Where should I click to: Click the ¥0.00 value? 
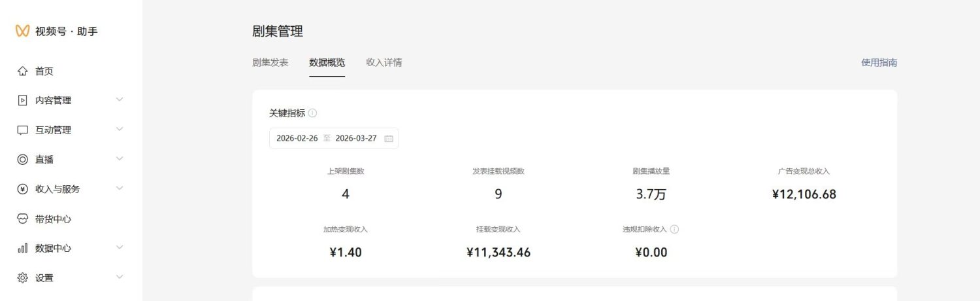[x=651, y=253]
